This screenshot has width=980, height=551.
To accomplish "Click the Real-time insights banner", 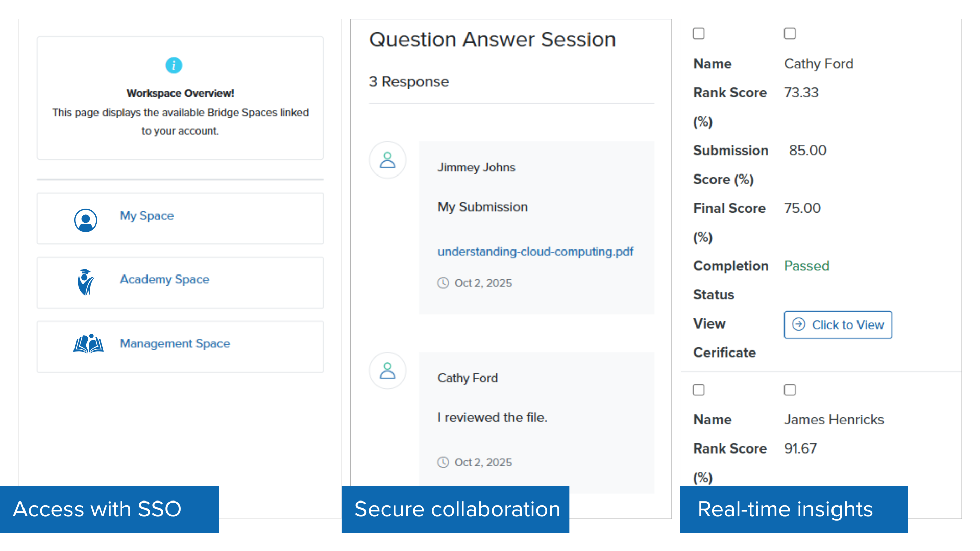I will coord(793,509).
